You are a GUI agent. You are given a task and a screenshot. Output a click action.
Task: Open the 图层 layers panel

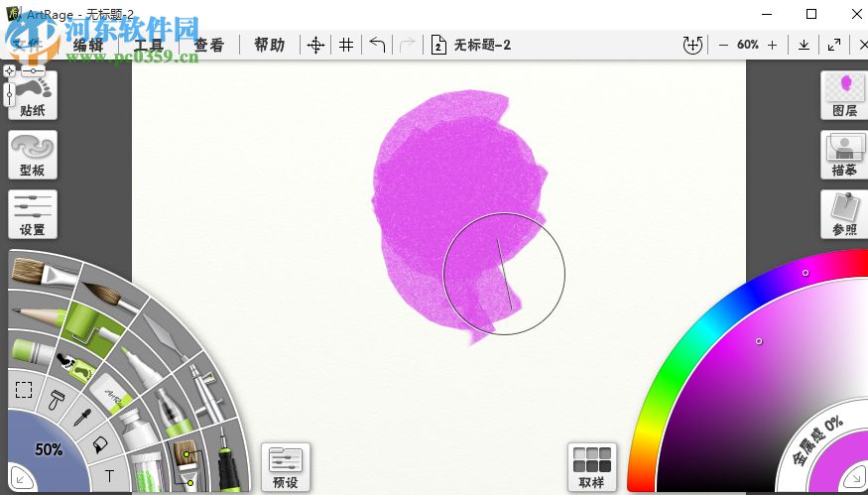[844, 95]
